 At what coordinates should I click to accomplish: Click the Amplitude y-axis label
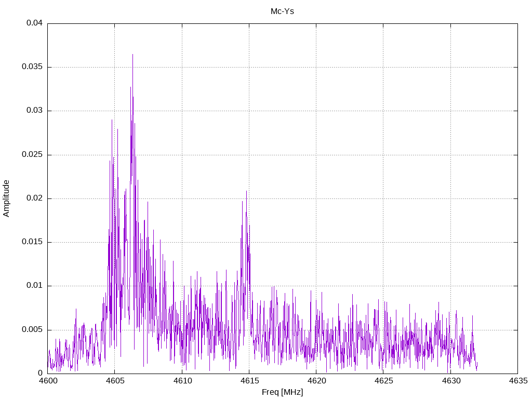coord(6,198)
